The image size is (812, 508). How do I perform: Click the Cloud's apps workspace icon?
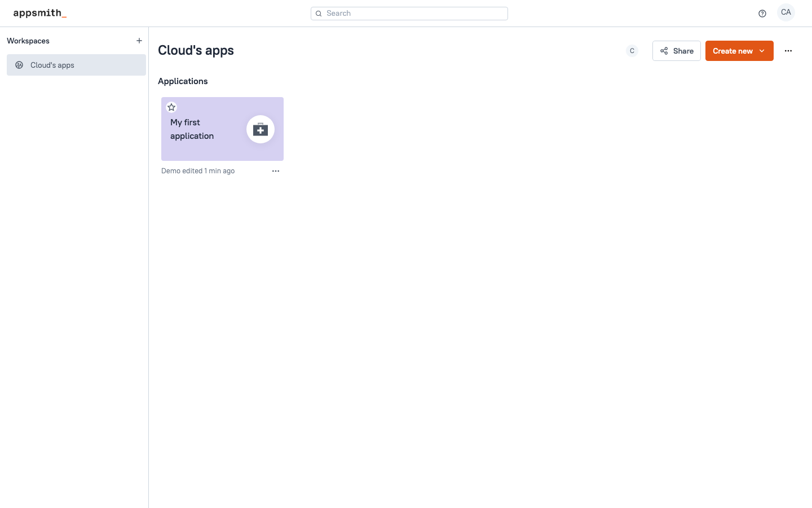[19, 65]
